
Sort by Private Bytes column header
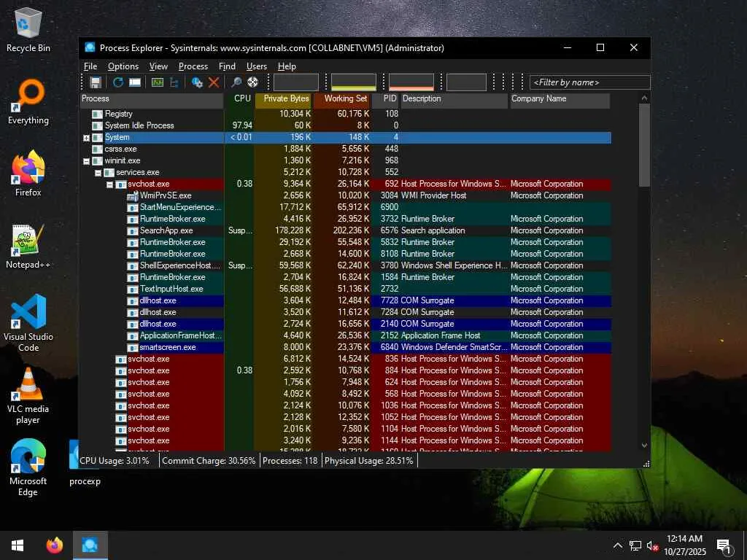pos(284,99)
